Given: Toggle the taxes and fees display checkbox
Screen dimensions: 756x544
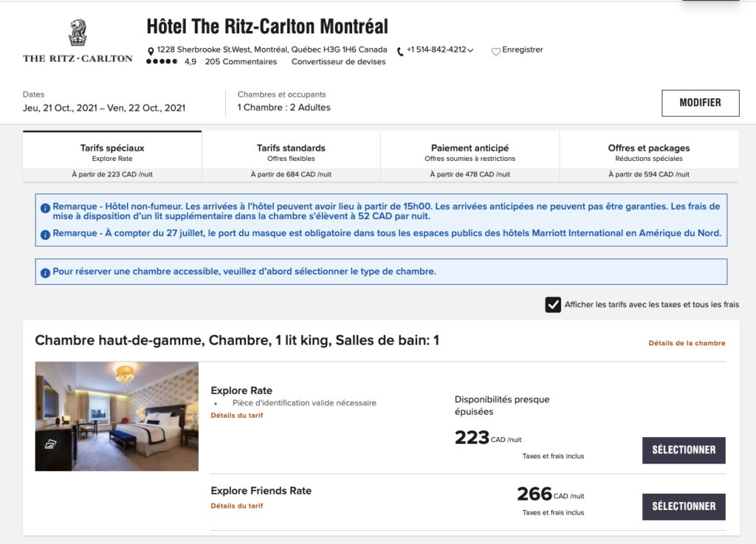Looking at the screenshot, I should pyautogui.click(x=553, y=305).
